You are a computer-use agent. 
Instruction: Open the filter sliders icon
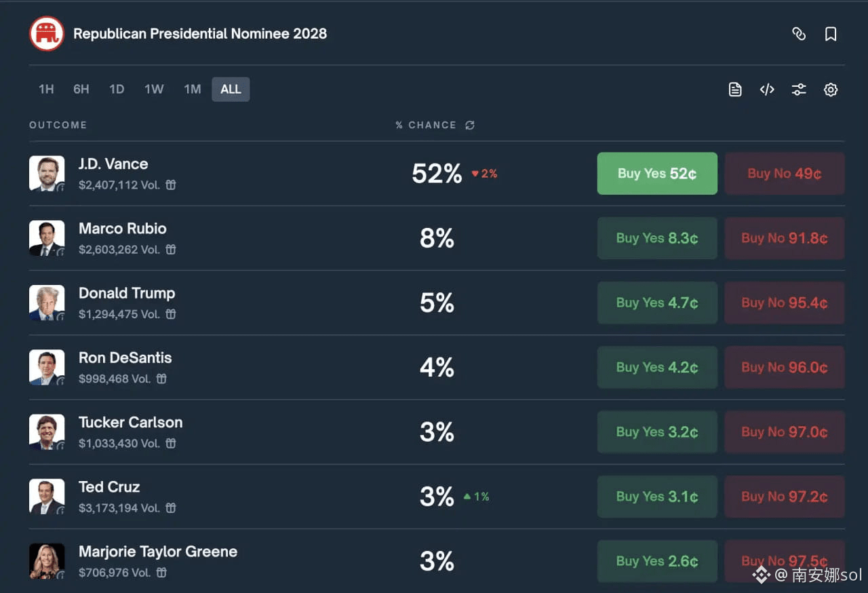pos(799,90)
